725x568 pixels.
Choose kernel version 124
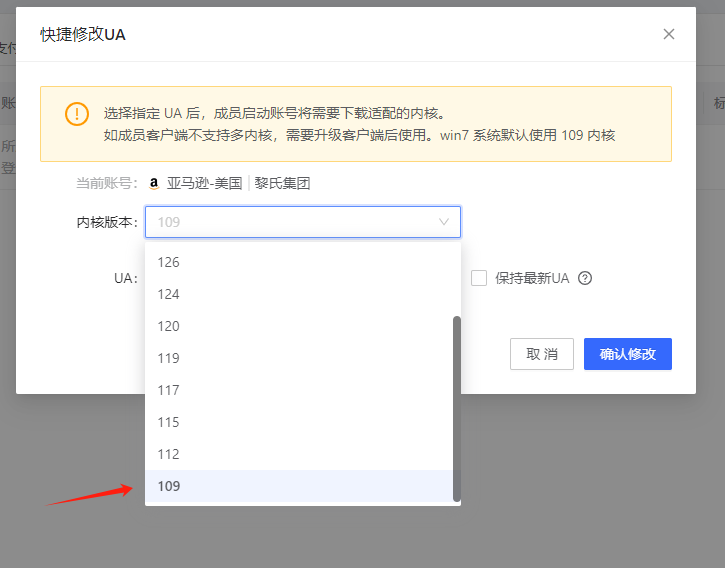coord(169,294)
